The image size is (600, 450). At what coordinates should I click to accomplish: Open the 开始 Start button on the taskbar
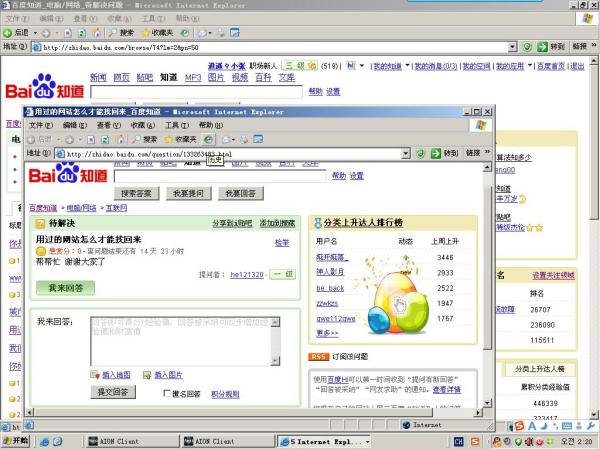click(x=17, y=441)
